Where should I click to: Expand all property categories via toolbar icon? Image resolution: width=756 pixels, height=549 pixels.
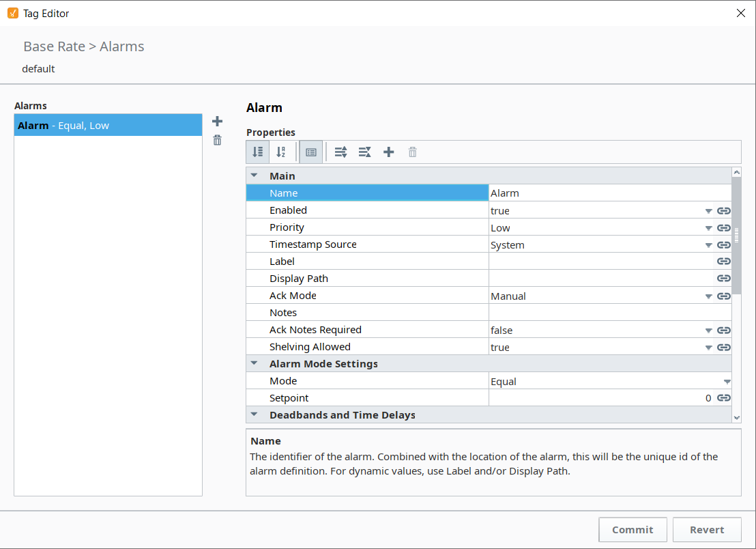coord(340,152)
